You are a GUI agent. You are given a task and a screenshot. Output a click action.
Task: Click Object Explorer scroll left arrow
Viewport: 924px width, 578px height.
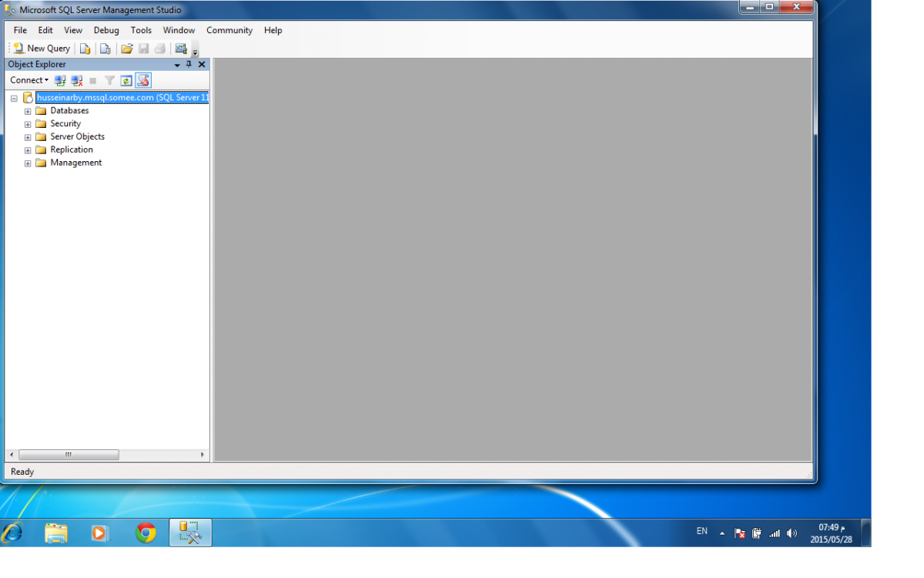point(10,455)
